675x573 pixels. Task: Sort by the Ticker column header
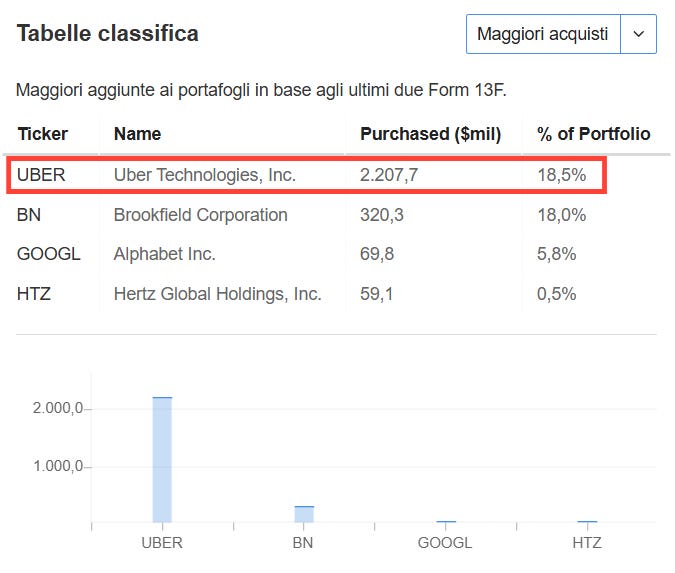pos(43,134)
